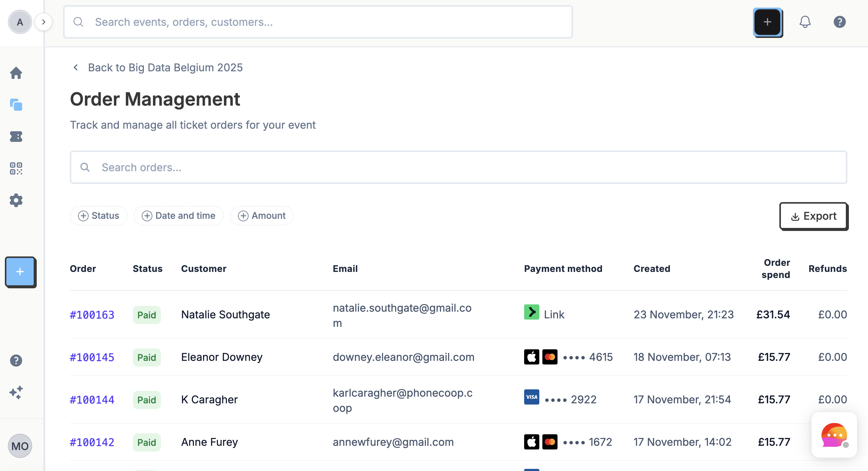Open the AI assistant sparkles icon
This screenshot has width=868, height=471.
pos(16,392)
